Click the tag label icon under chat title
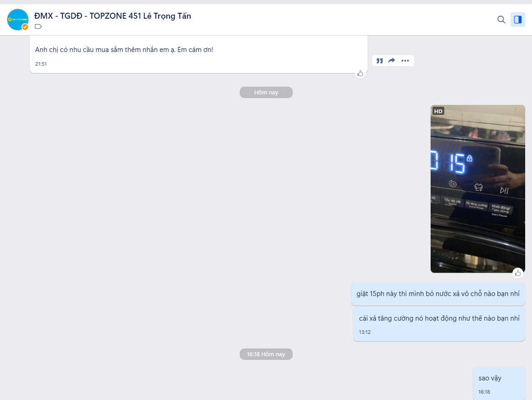 tap(38, 26)
